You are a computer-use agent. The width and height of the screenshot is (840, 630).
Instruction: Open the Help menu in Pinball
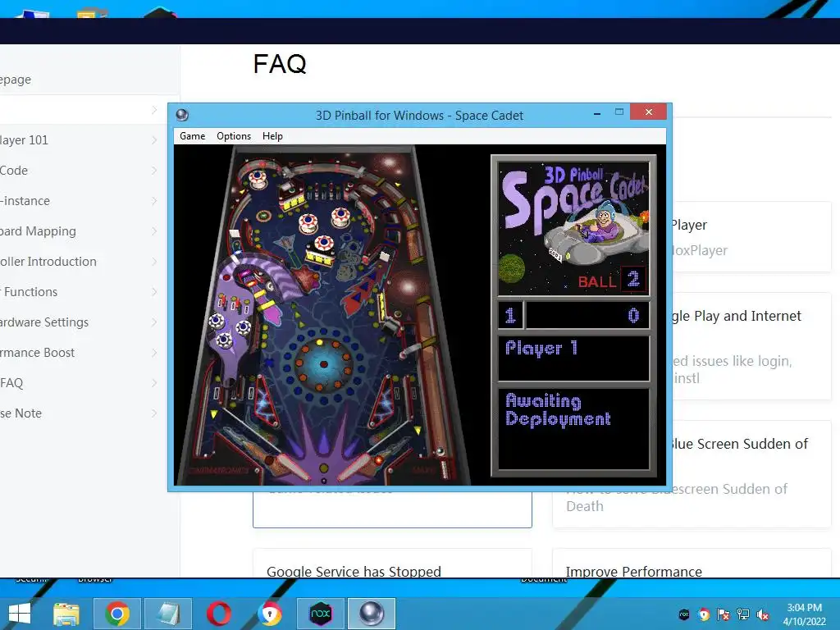(x=272, y=136)
